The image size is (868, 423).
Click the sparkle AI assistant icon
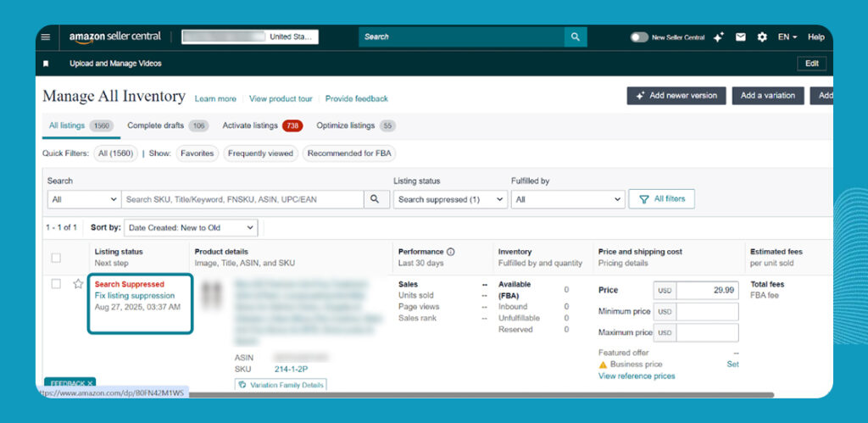click(719, 37)
